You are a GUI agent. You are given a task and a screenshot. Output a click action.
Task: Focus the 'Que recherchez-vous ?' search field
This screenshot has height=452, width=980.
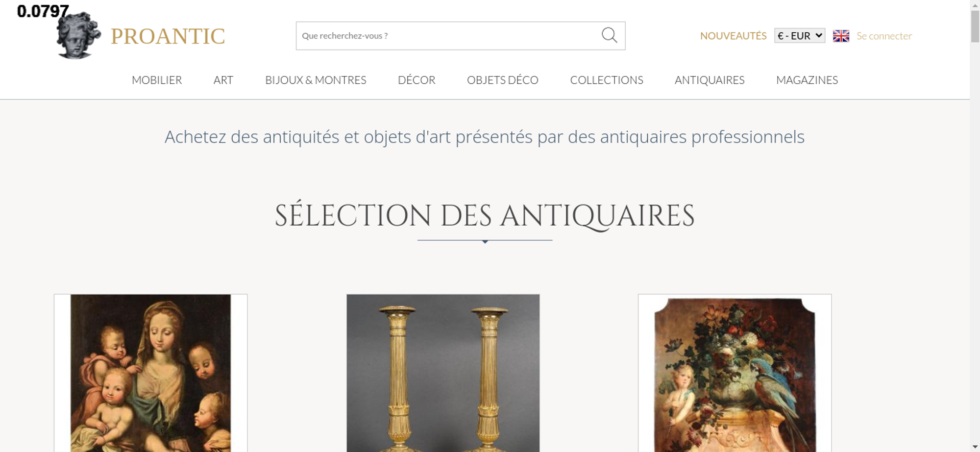[x=448, y=36]
